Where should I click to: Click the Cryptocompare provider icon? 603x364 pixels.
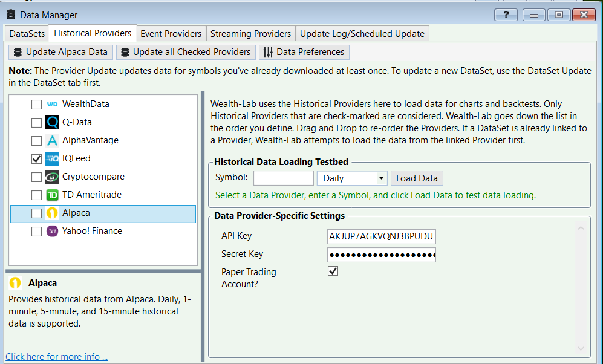tap(52, 177)
